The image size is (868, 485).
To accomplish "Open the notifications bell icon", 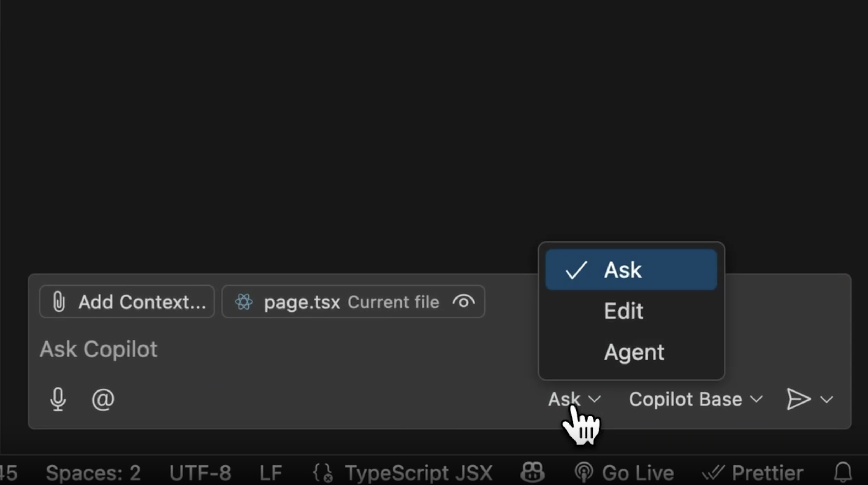I will click(x=843, y=472).
